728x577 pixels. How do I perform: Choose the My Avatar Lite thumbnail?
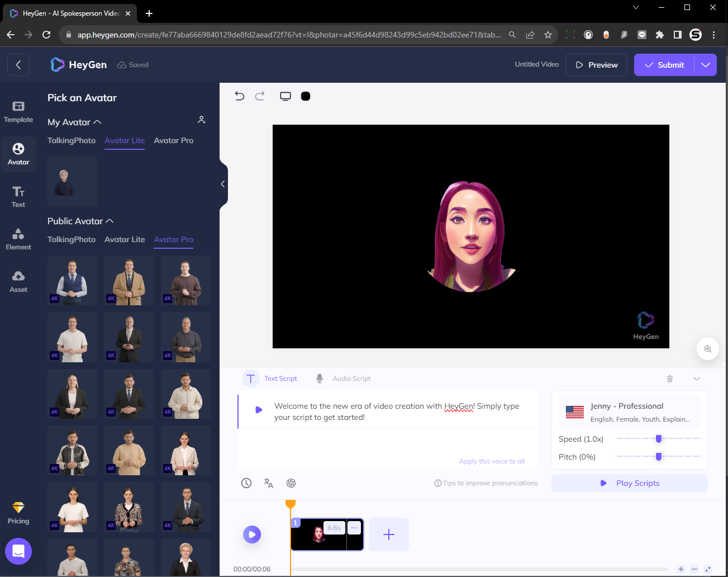click(x=72, y=182)
